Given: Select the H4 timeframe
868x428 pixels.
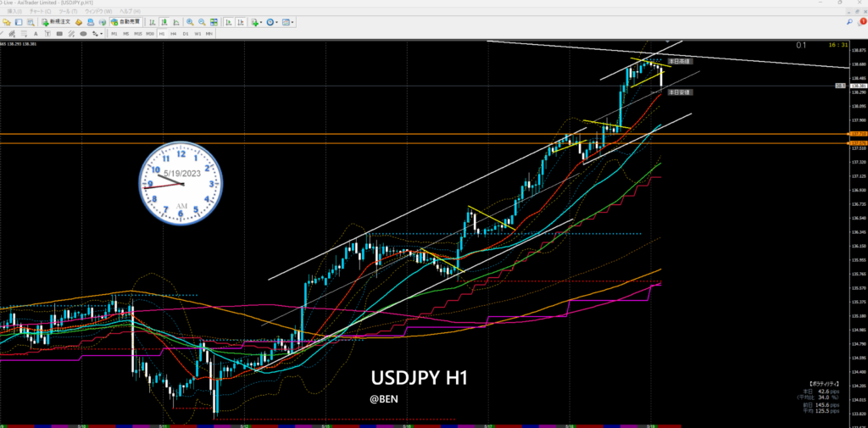Looking at the screenshot, I should point(174,34).
